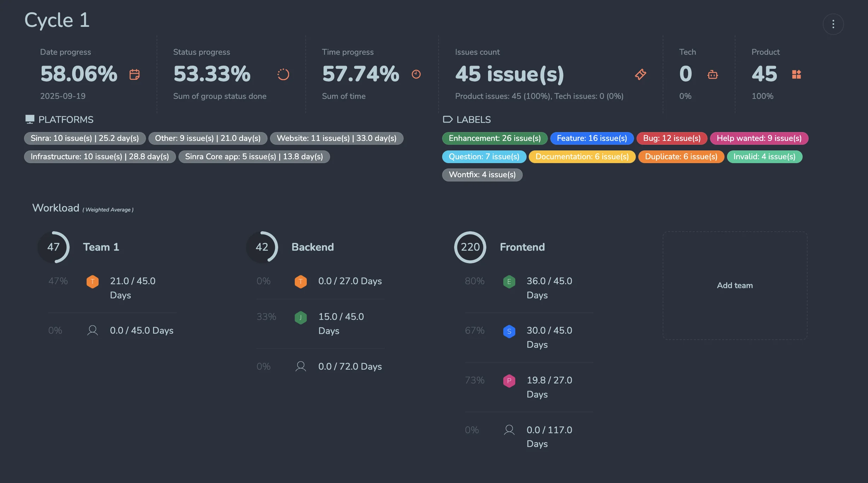
Task: Click the grid icon next to Product
Action: coord(796,74)
